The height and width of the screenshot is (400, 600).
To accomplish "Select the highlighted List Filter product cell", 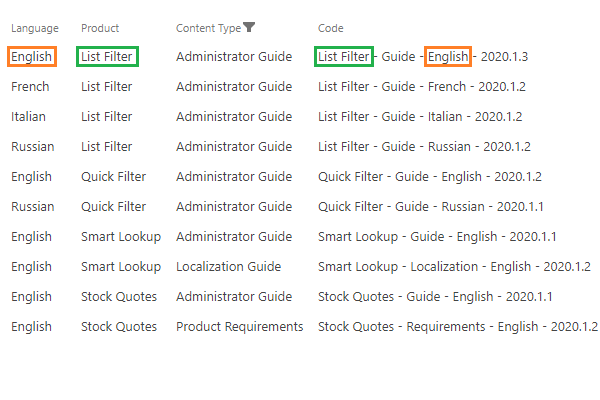I will (x=107, y=57).
